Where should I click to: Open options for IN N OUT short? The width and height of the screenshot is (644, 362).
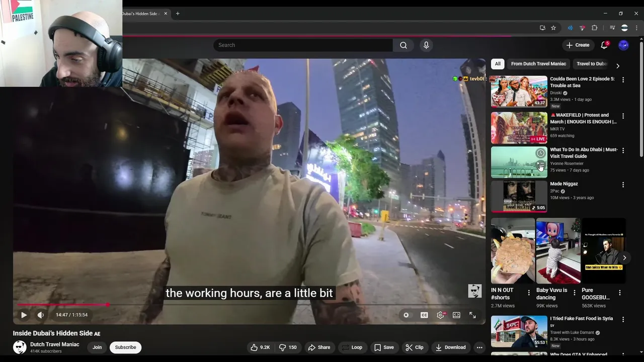529,293
